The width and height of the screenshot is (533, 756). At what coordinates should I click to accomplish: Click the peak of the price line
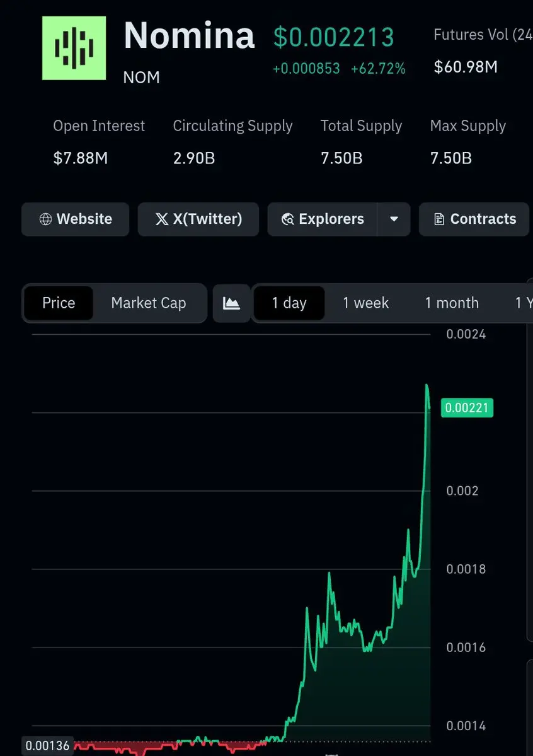(427, 385)
